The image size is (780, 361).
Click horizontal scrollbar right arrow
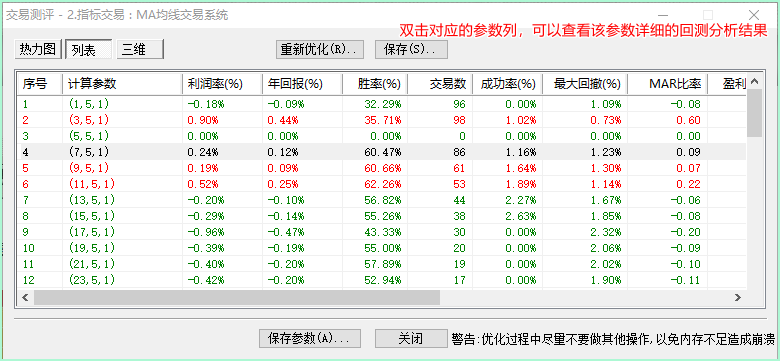tap(738, 297)
